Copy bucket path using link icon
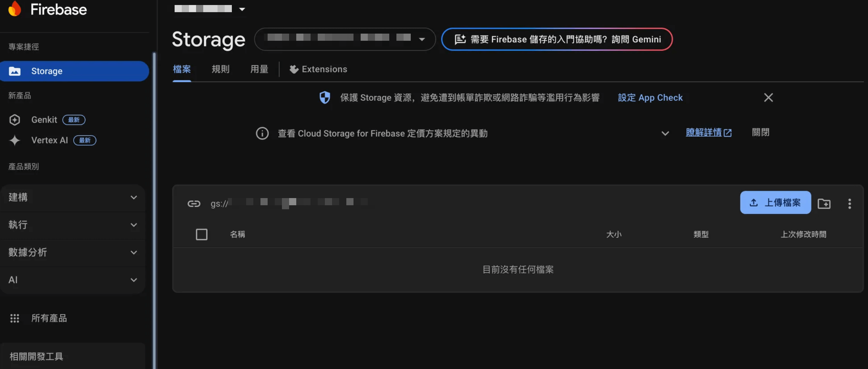This screenshot has width=868, height=369. (x=194, y=203)
